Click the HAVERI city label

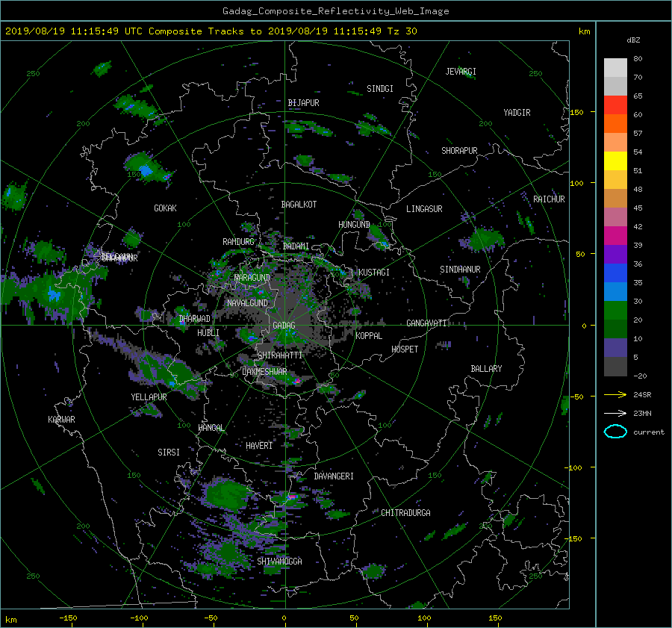[259, 446]
